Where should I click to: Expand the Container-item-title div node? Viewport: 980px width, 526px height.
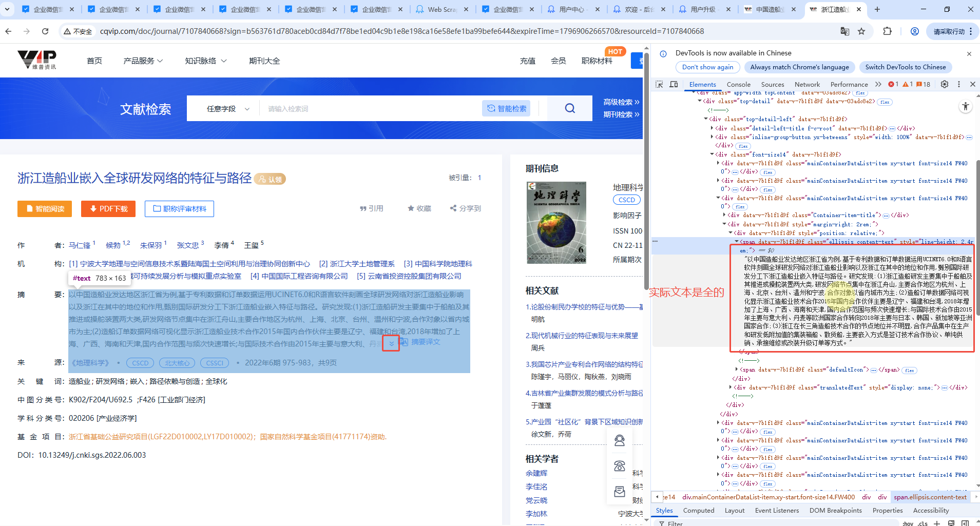[x=724, y=215]
